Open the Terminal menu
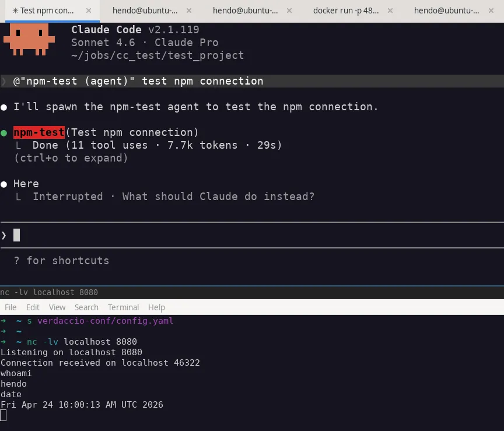 [x=124, y=307]
